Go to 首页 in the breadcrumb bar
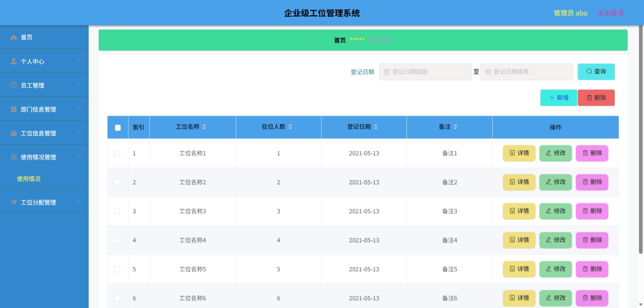 point(340,40)
